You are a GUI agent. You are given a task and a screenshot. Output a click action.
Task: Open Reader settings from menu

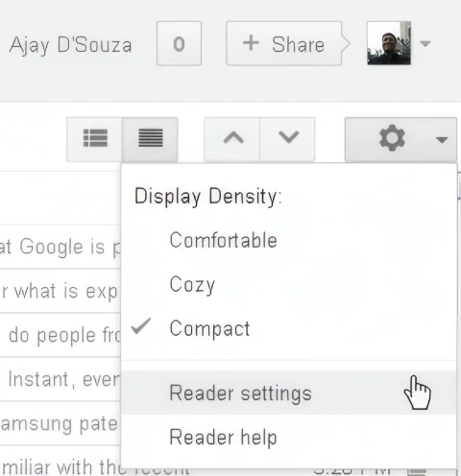coord(289,393)
